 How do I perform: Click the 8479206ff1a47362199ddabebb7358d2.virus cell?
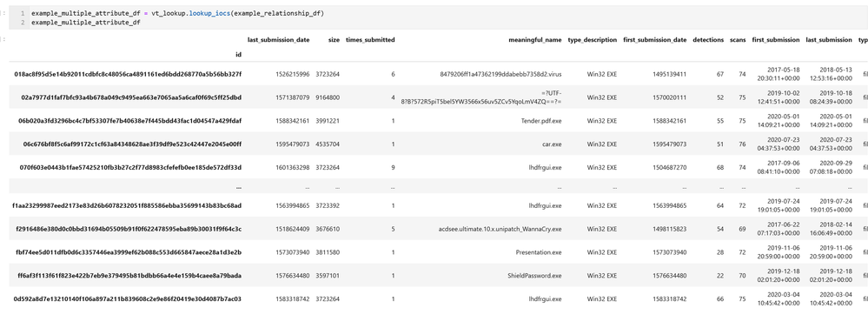[x=501, y=74]
